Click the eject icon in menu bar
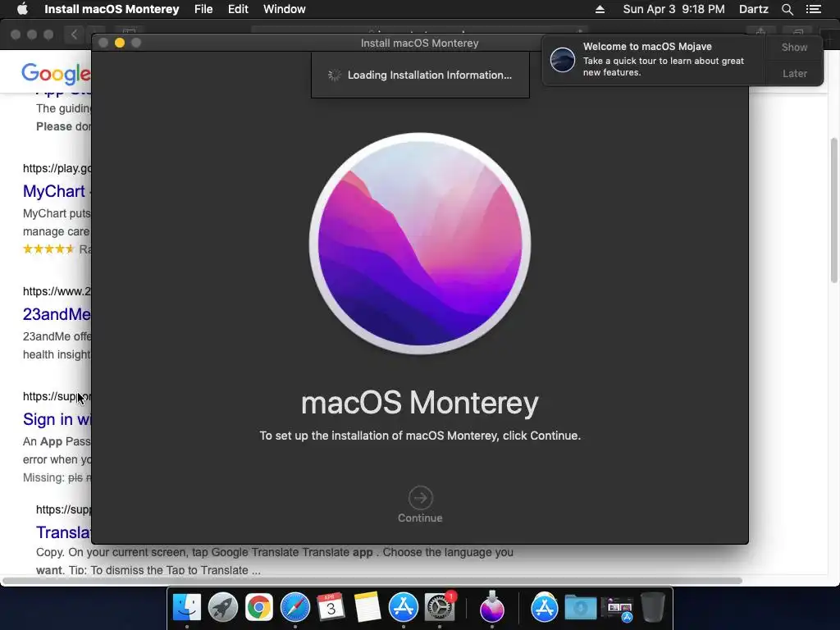840x630 pixels. [600, 9]
